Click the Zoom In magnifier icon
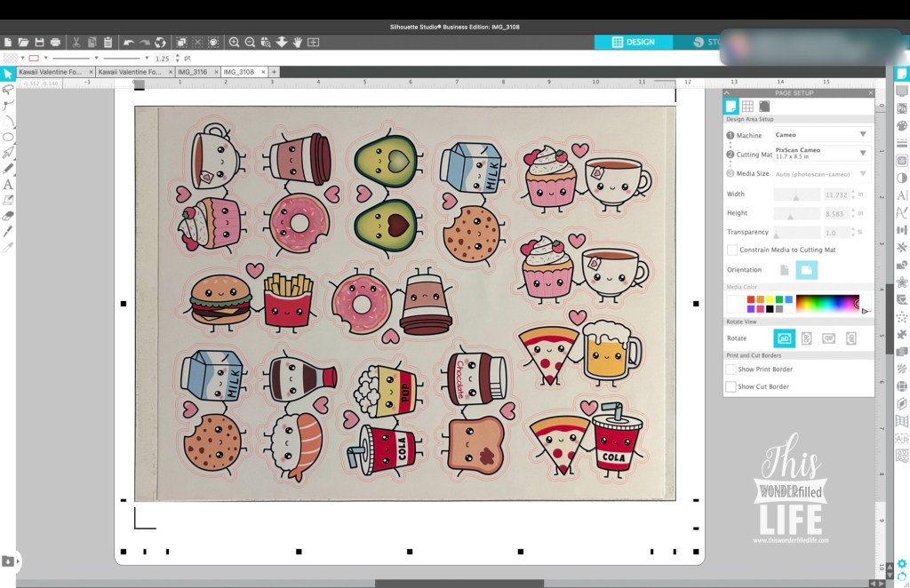Screen dimensions: 910x588 pos(235,42)
